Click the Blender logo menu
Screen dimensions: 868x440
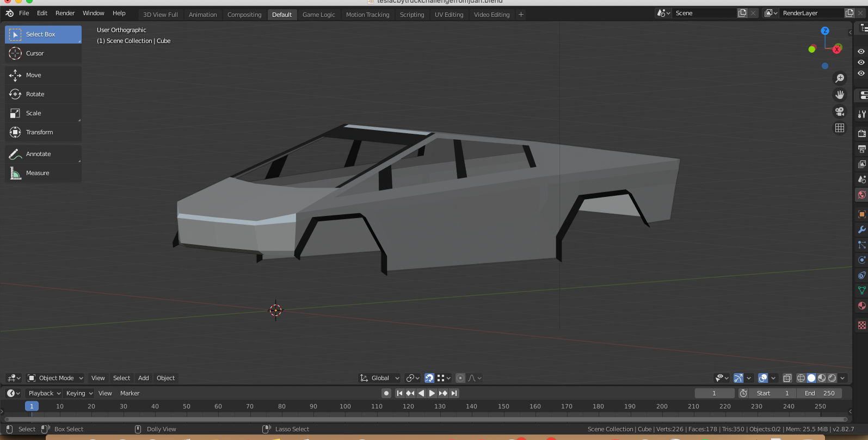[9, 13]
